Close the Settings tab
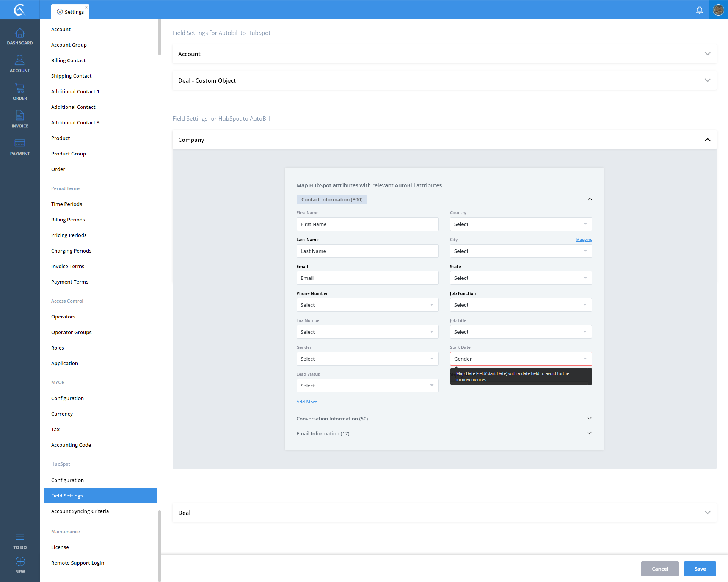 pos(86,7)
